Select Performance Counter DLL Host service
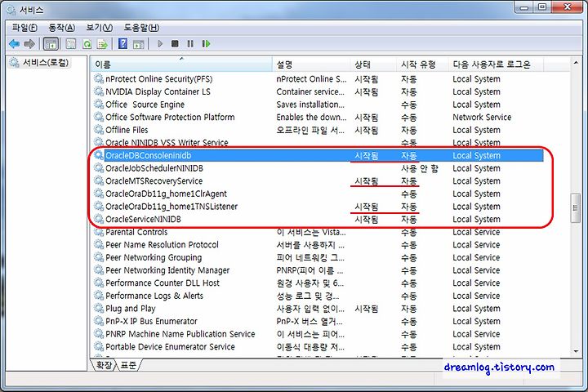The height and width of the screenshot is (392, 588). [x=318, y=283]
